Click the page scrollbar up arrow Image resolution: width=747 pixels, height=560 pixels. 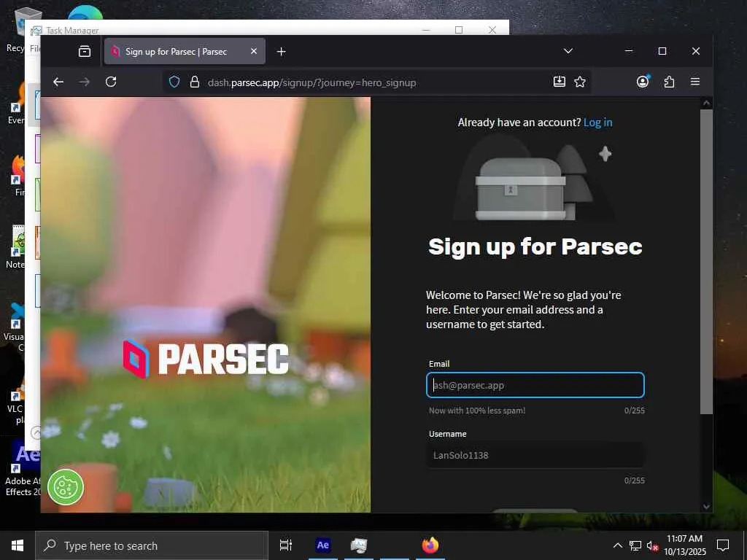pyautogui.click(x=706, y=103)
